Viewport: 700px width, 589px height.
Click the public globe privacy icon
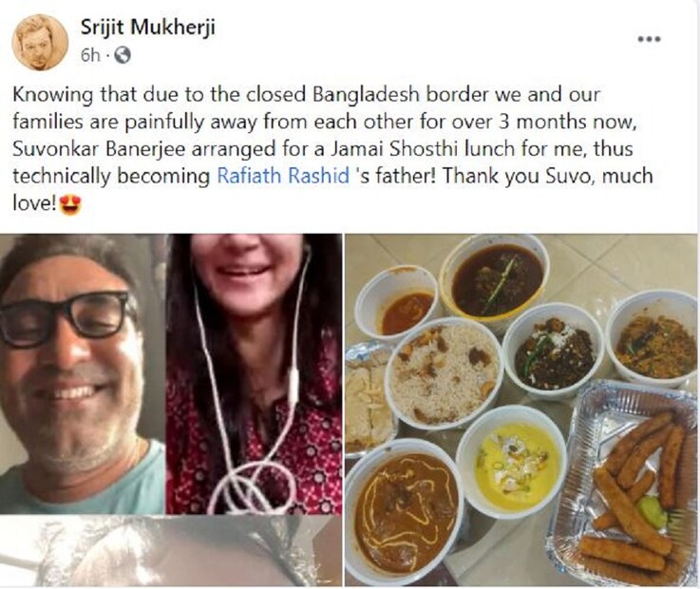[x=123, y=55]
